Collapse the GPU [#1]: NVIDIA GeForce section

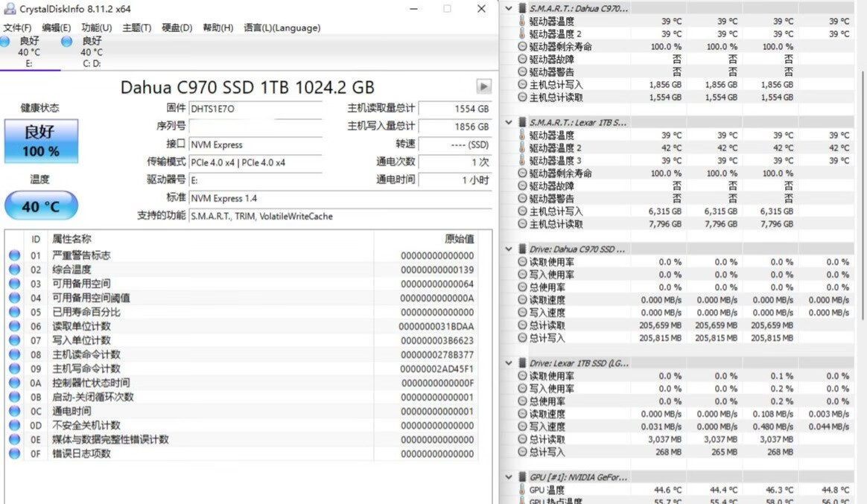point(507,476)
